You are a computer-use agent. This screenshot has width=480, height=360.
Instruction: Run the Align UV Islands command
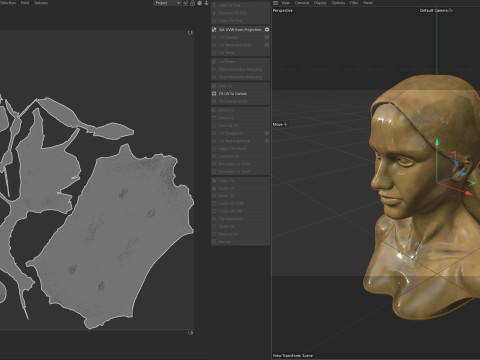click(x=241, y=149)
